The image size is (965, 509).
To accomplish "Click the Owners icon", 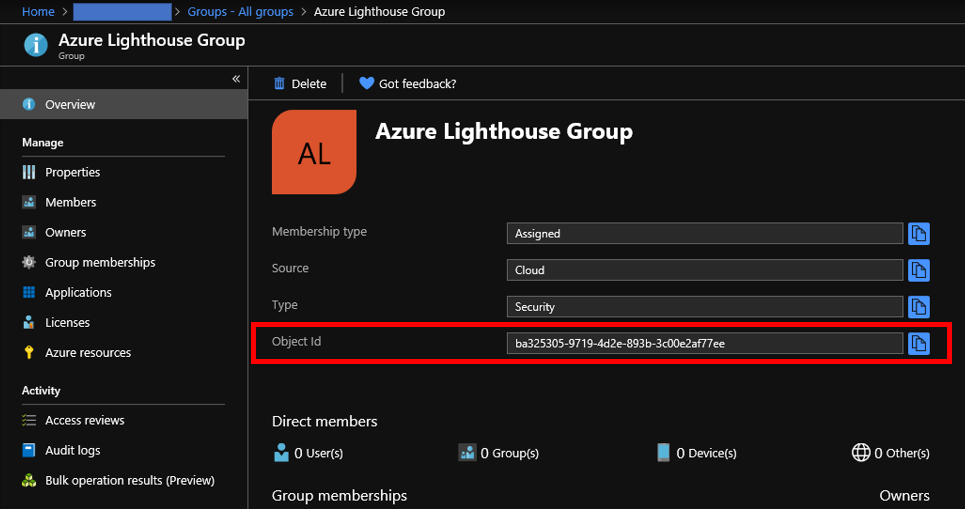I will tap(29, 232).
